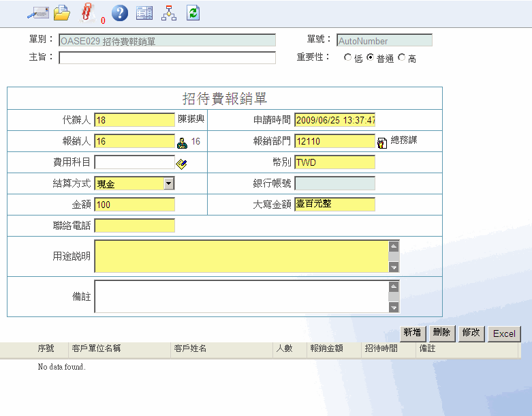The width and height of the screenshot is (532, 416).
Task: Click the form layout list icon
Action: 144,12
